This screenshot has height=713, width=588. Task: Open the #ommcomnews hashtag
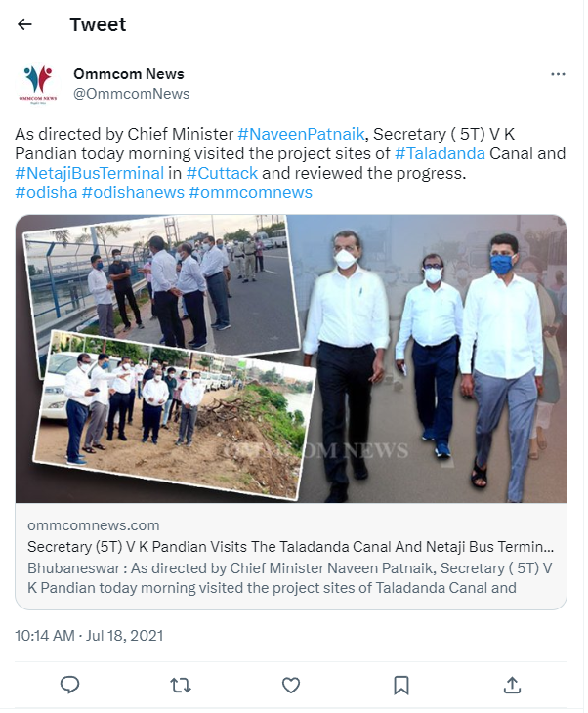[x=251, y=192]
